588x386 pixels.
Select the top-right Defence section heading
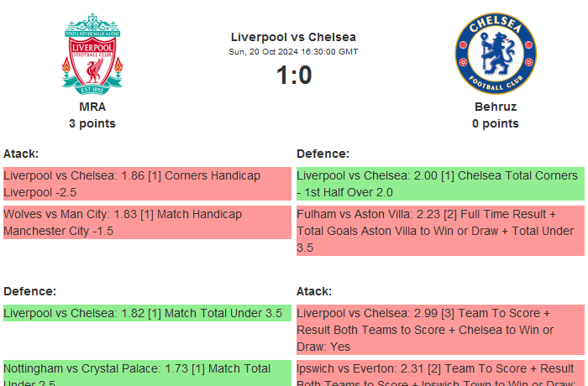point(323,154)
